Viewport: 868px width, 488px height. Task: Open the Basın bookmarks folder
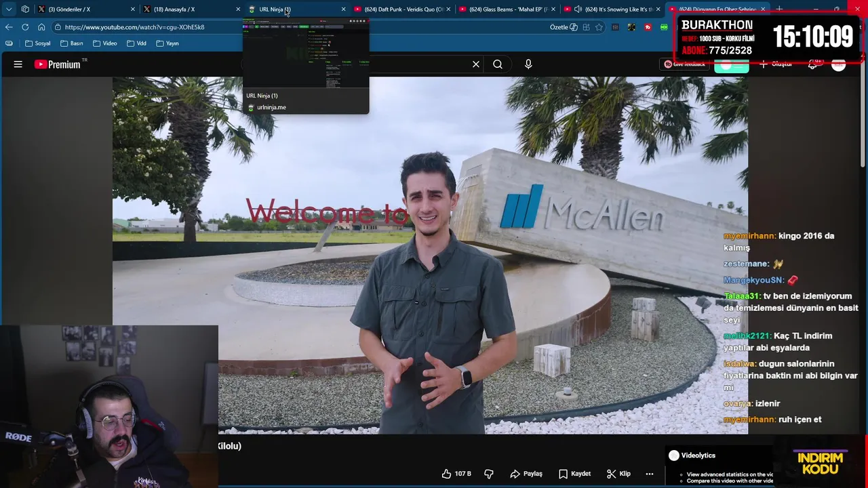[72, 43]
